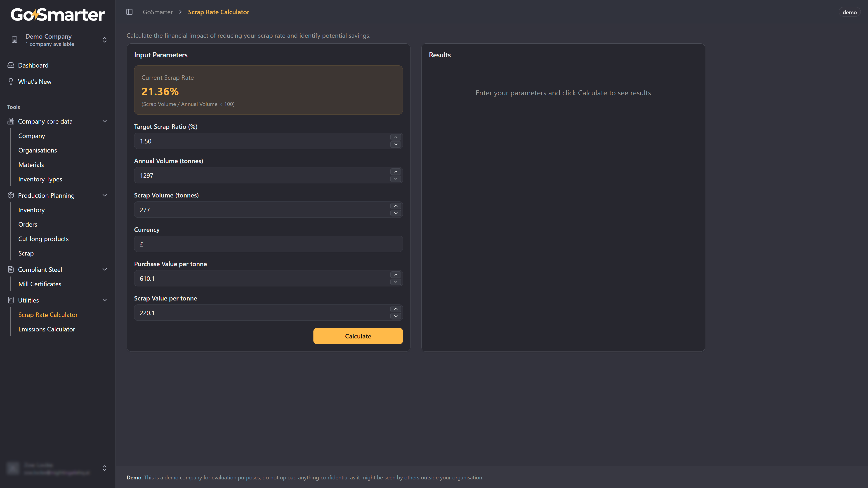
Task: Click the What's New lightbulb icon
Action: click(x=11, y=82)
